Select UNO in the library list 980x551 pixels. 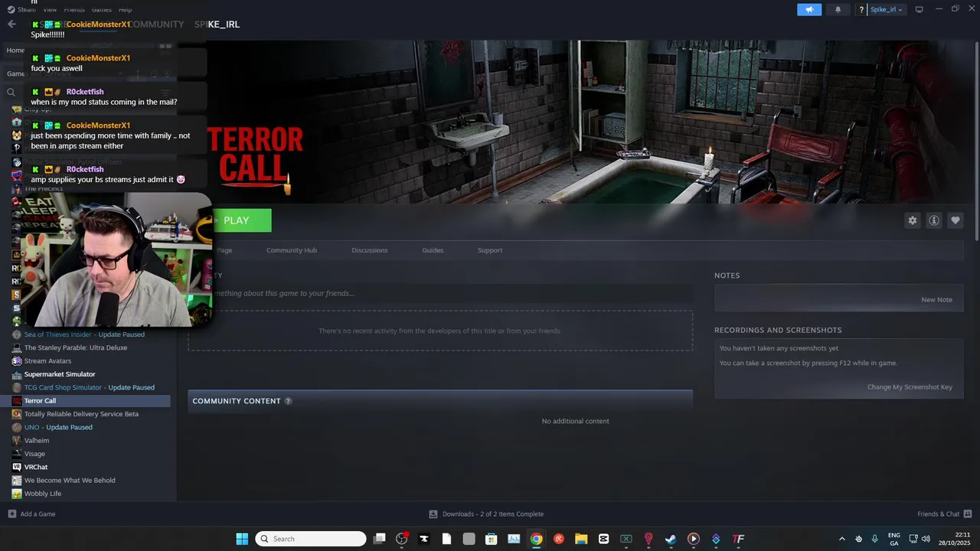(58, 427)
